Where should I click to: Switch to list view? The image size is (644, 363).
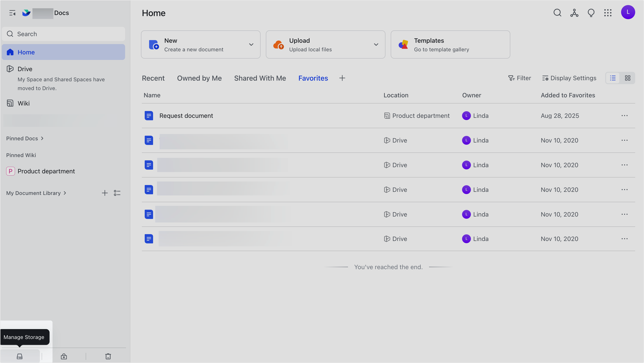[x=613, y=78]
